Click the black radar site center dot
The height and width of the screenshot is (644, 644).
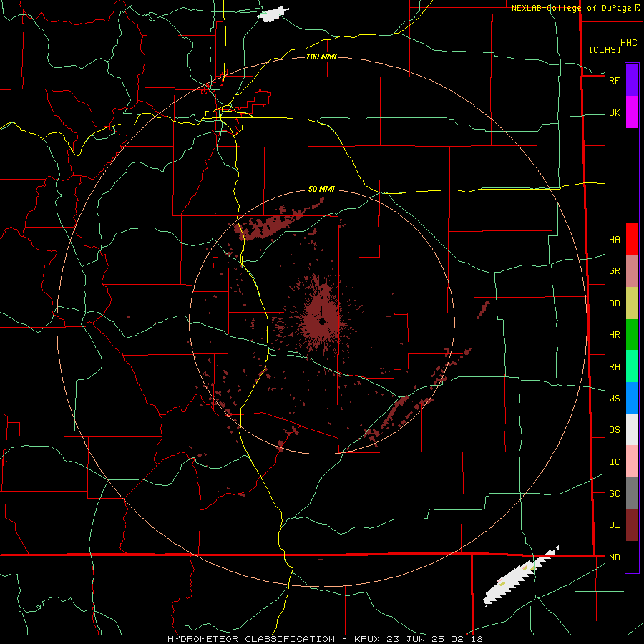(323, 321)
